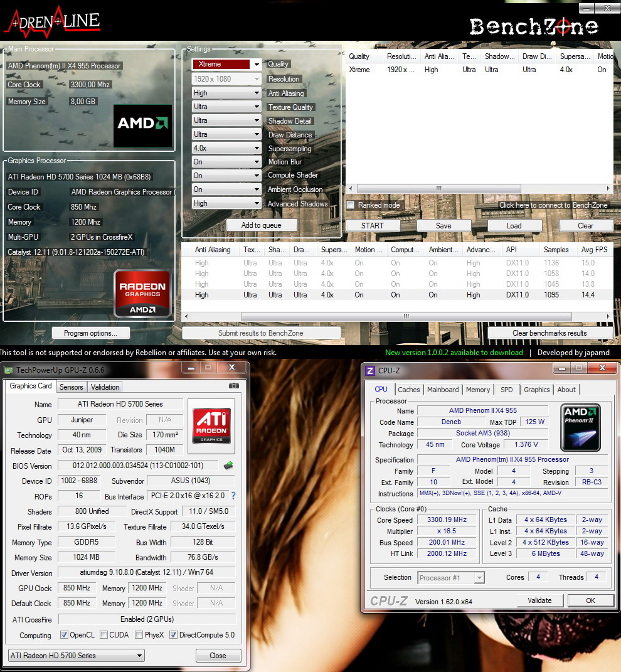The image size is (621, 672).
Task: Click the BenchZone logo at top right
Action: [534, 26]
